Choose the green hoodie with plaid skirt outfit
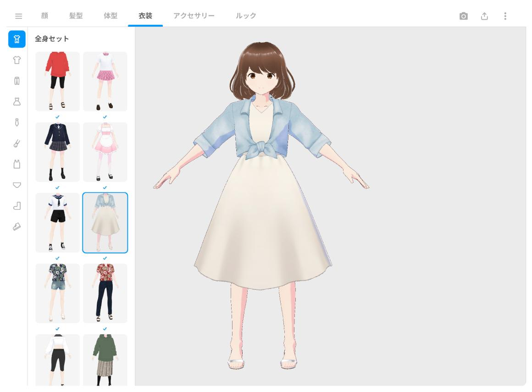This screenshot has height=392, width=532. coord(105,360)
